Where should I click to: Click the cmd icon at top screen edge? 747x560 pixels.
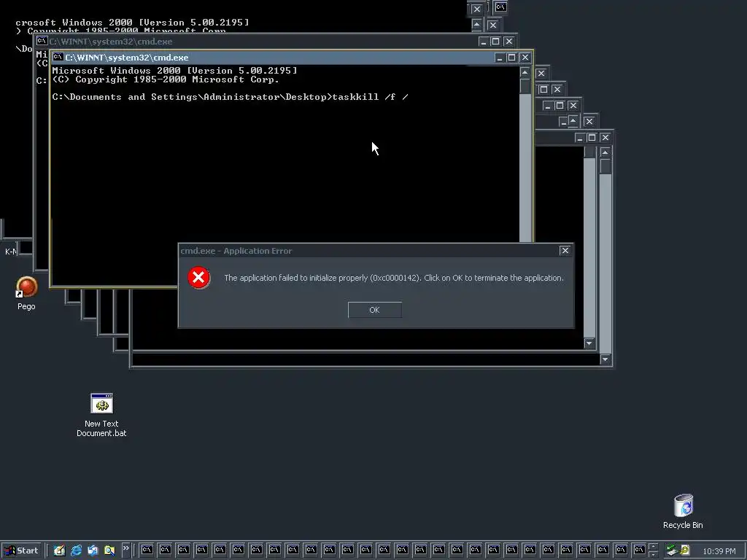(500, 7)
